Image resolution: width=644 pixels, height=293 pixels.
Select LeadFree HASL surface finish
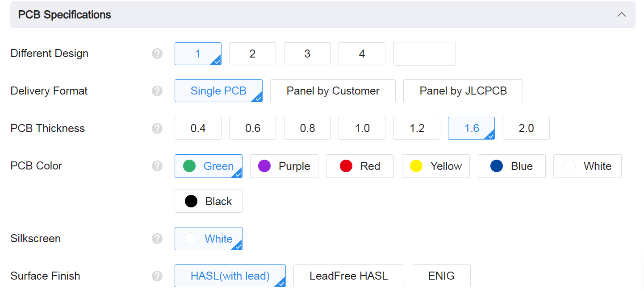coord(348,276)
